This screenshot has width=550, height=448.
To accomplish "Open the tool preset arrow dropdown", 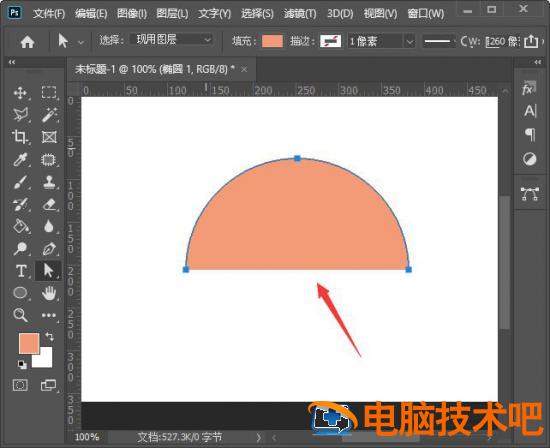I will tap(81, 42).
